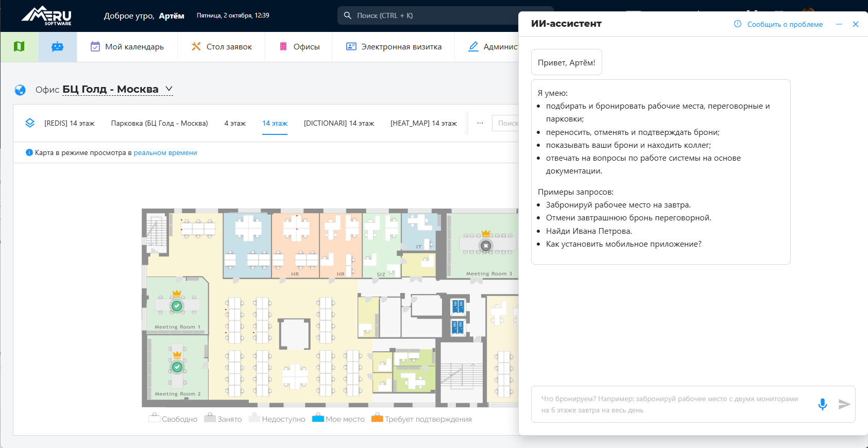Select Meeting Room 1 green check marker

(177, 306)
